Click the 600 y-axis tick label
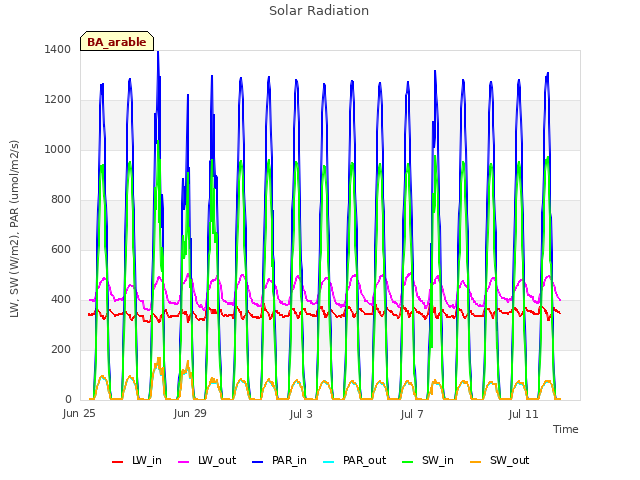 tap(61, 249)
